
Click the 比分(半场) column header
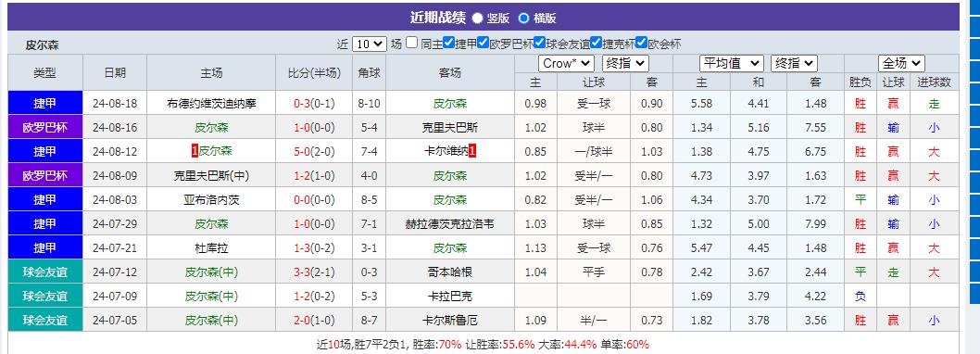314,72
